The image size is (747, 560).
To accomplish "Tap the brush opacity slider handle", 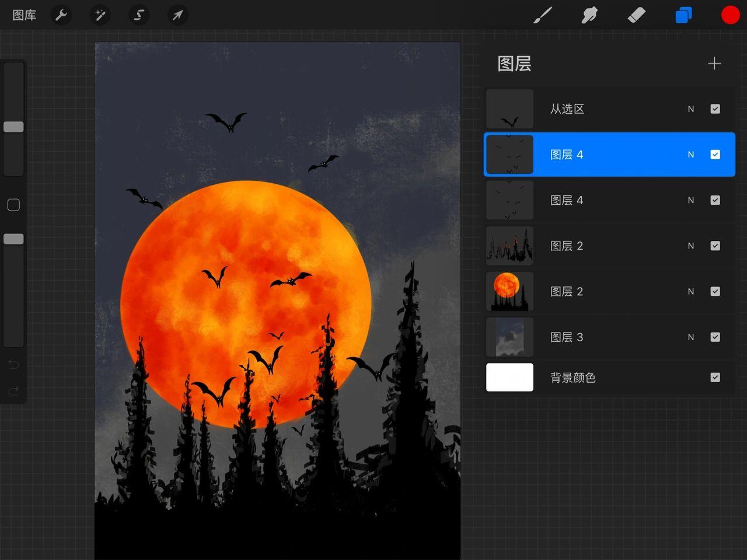I will pyautogui.click(x=13, y=239).
